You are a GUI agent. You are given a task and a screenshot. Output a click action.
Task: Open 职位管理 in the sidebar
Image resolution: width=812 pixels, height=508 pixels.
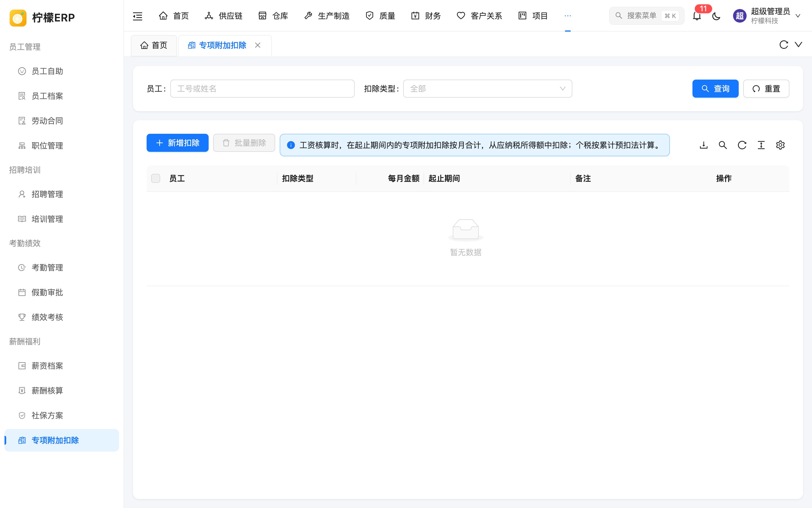point(62,146)
